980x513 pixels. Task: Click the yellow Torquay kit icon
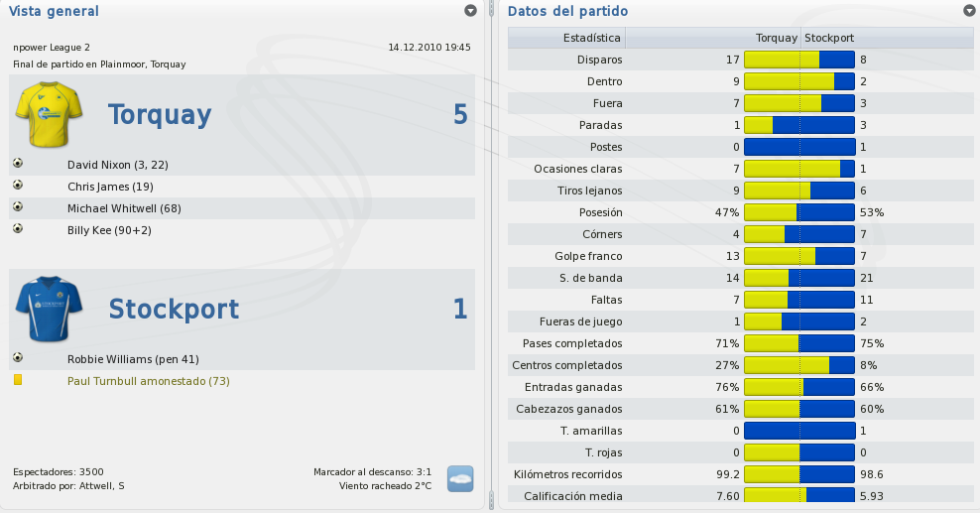coord(49,114)
